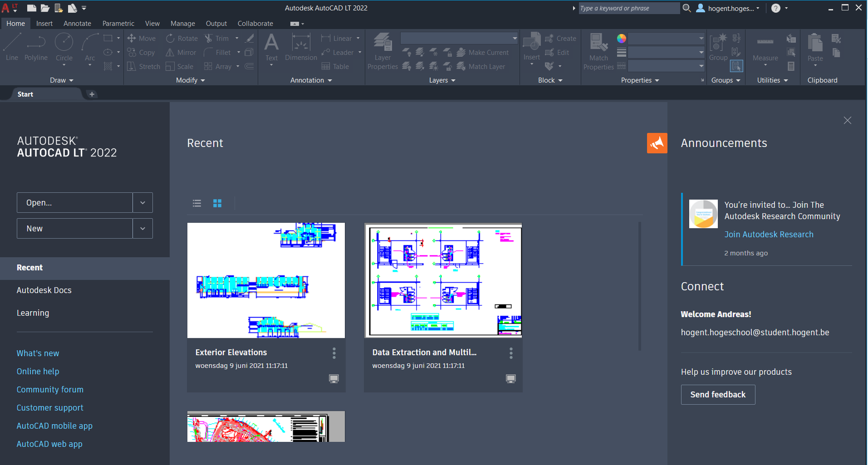Switch recent files to list view
This screenshot has height=465, width=868.
(x=197, y=203)
